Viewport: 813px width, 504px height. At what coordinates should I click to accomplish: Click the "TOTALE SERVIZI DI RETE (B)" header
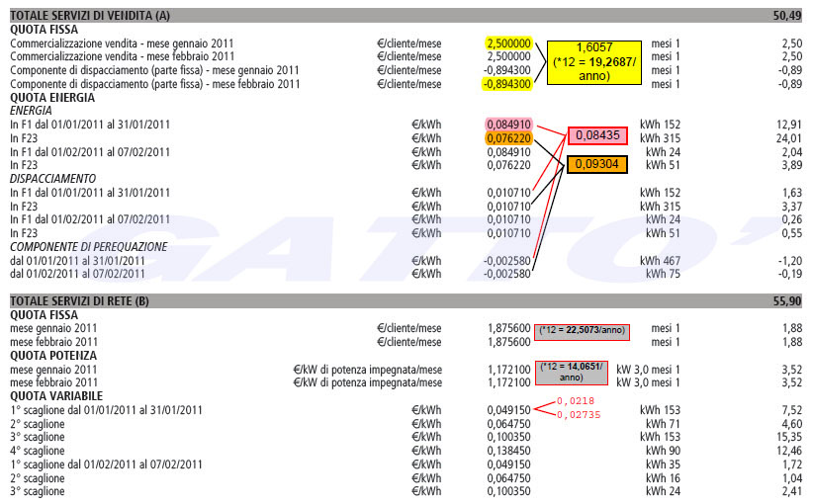79,301
